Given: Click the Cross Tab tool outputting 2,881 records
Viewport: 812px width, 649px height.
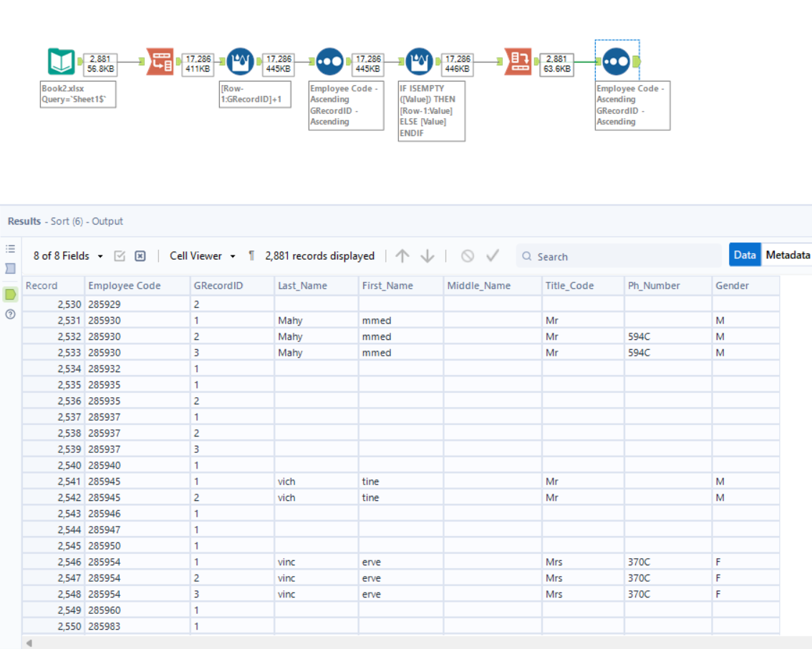Looking at the screenshot, I should click(x=517, y=62).
